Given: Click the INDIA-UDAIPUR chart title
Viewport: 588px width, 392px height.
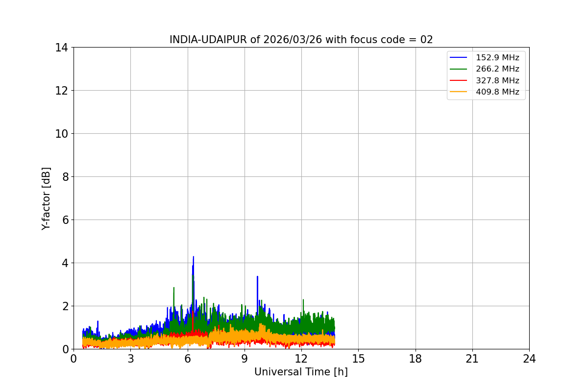Looking at the screenshot, I should 301,40.
